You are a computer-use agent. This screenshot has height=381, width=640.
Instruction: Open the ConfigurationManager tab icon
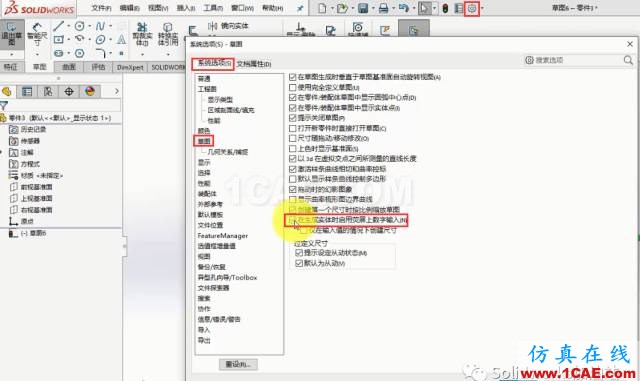(x=48, y=91)
